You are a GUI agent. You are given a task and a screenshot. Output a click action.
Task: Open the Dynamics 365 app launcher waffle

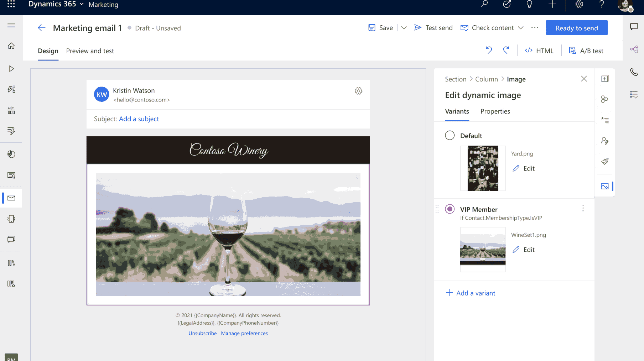click(11, 4)
